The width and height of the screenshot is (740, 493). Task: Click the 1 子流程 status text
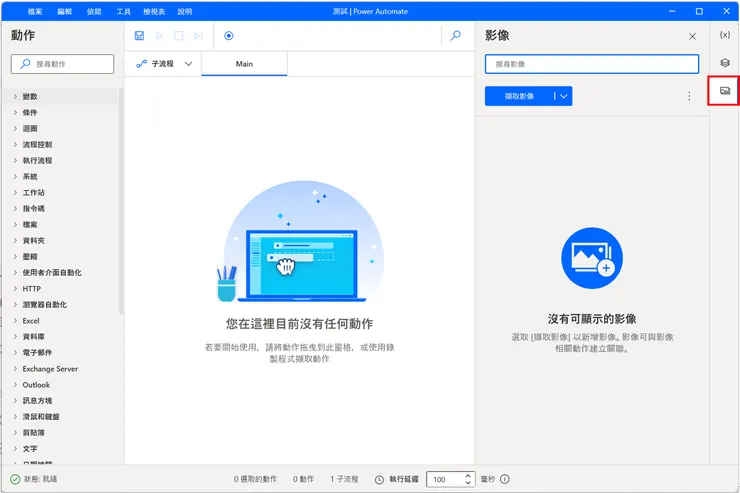(344, 479)
